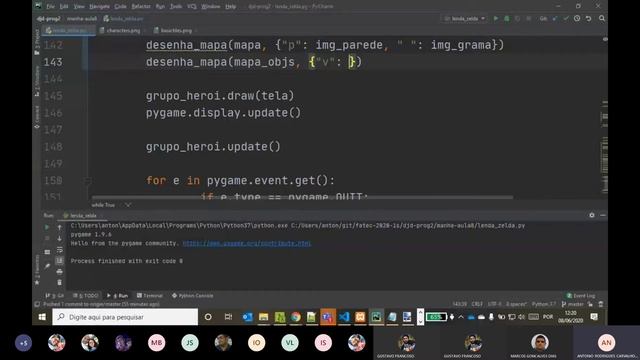The height and width of the screenshot is (360, 640).
Task: Open the TODO tool window
Action: click(86, 296)
